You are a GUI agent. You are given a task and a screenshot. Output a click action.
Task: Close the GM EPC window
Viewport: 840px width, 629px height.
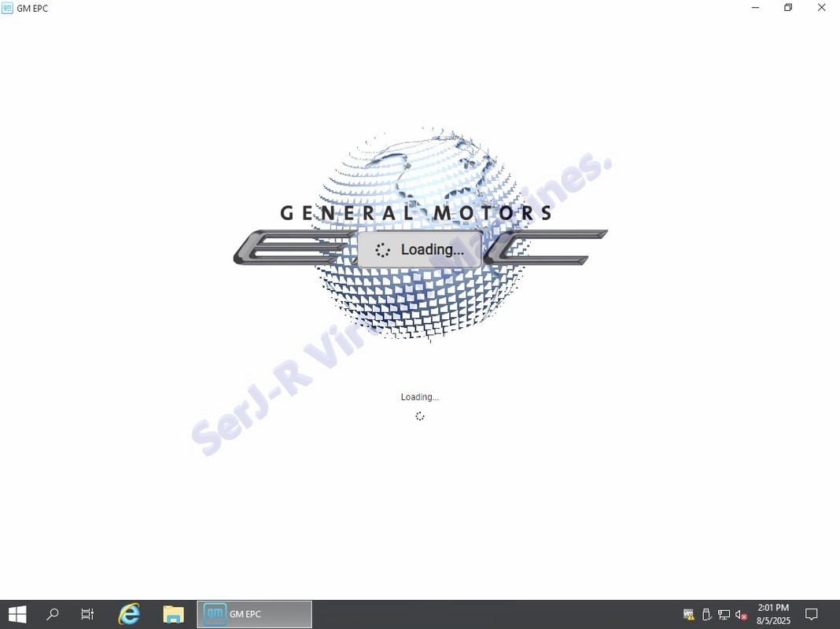tap(821, 8)
